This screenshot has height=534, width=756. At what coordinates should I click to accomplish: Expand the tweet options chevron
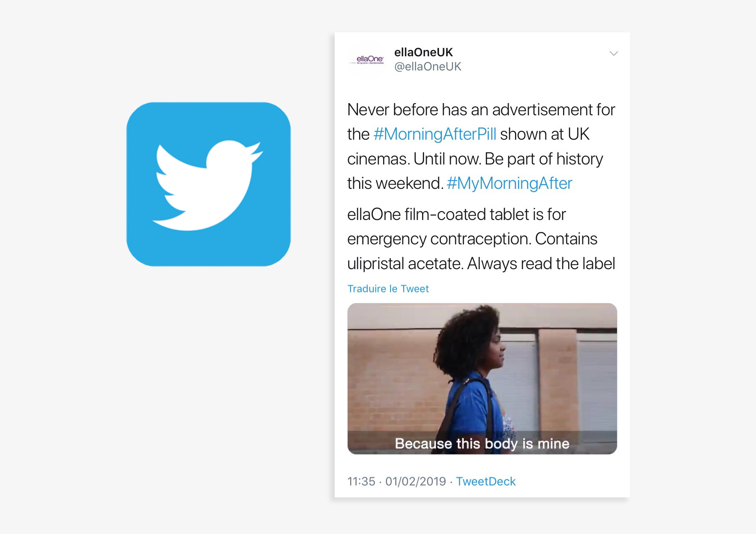(613, 54)
